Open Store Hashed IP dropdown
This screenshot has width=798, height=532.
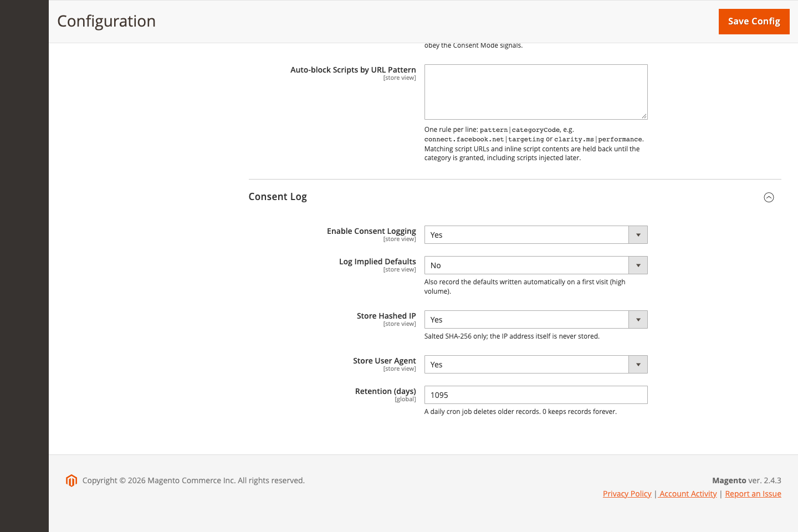point(536,320)
